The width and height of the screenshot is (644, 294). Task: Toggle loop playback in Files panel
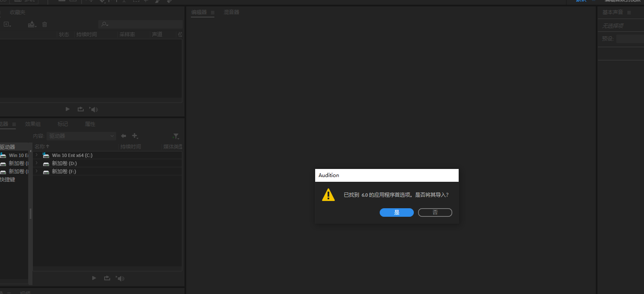click(80, 109)
